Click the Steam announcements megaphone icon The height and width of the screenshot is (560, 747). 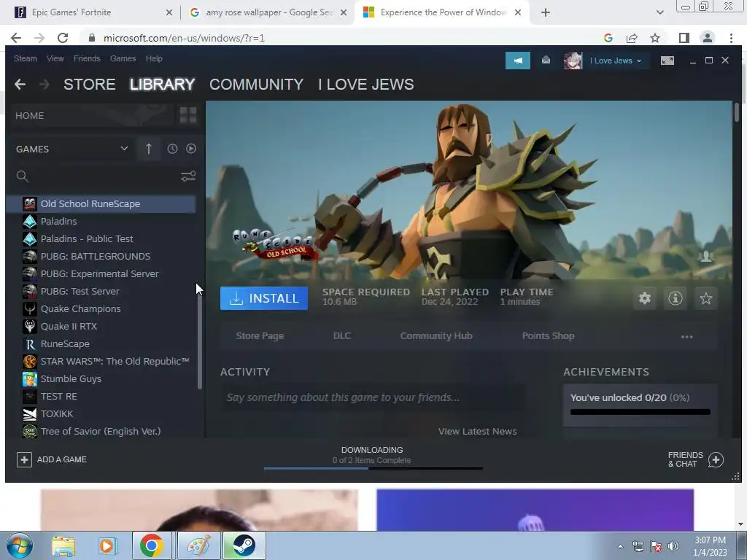tap(518, 61)
